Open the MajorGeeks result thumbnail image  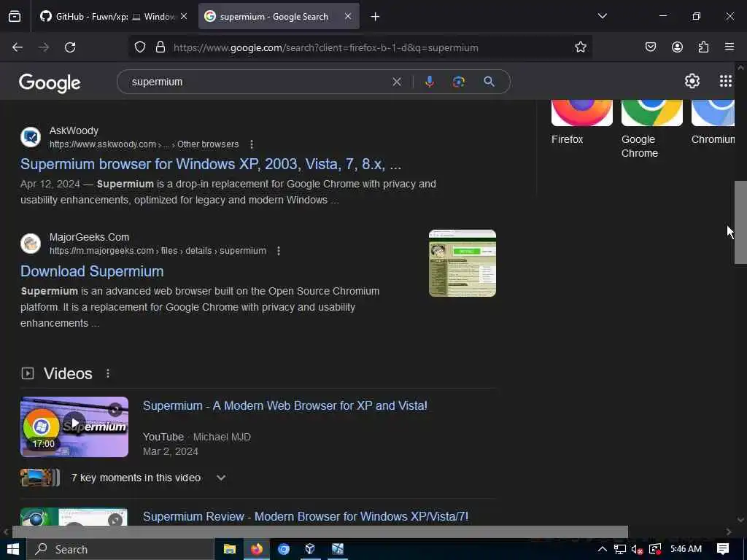(x=462, y=263)
